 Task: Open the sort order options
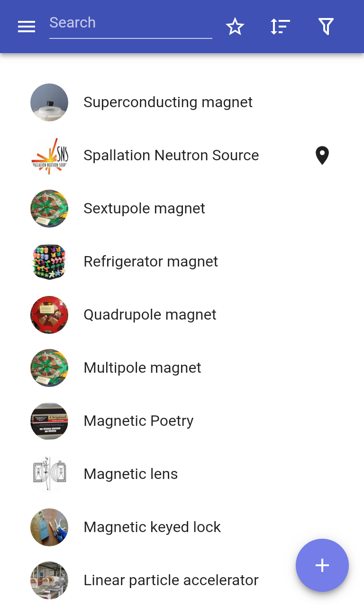pyautogui.click(x=281, y=27)
